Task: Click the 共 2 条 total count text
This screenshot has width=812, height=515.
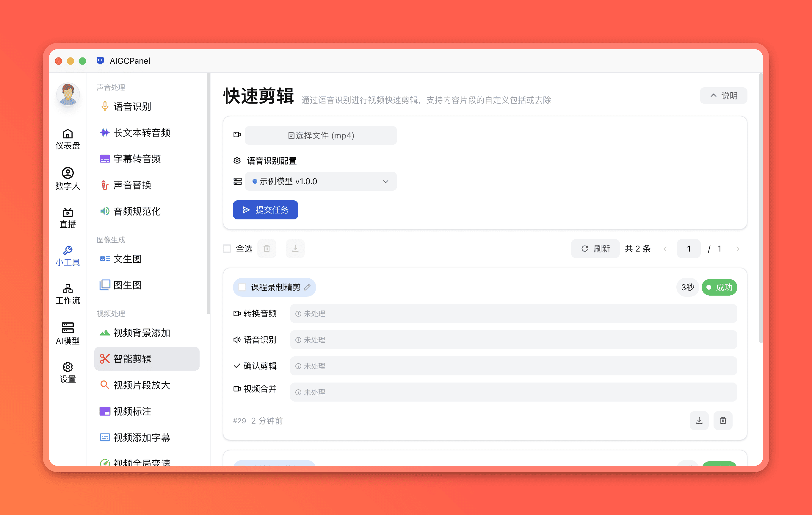Action: (637, 249)
